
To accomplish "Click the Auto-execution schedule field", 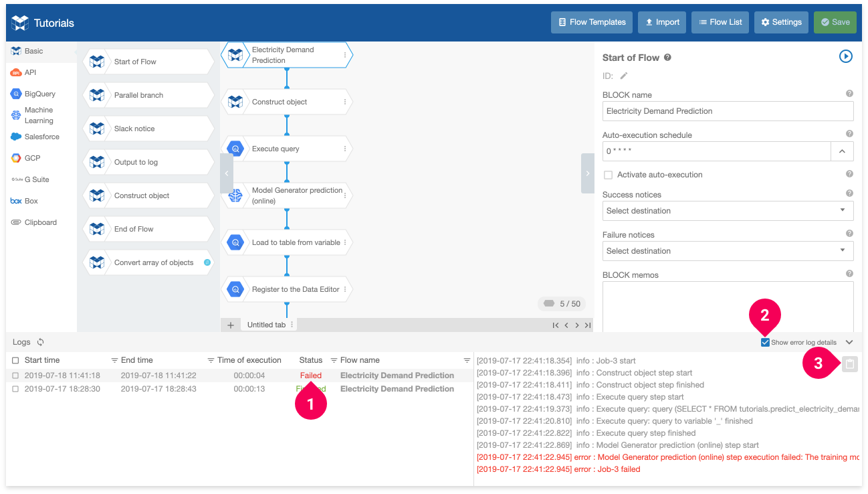I will [716, 151].
